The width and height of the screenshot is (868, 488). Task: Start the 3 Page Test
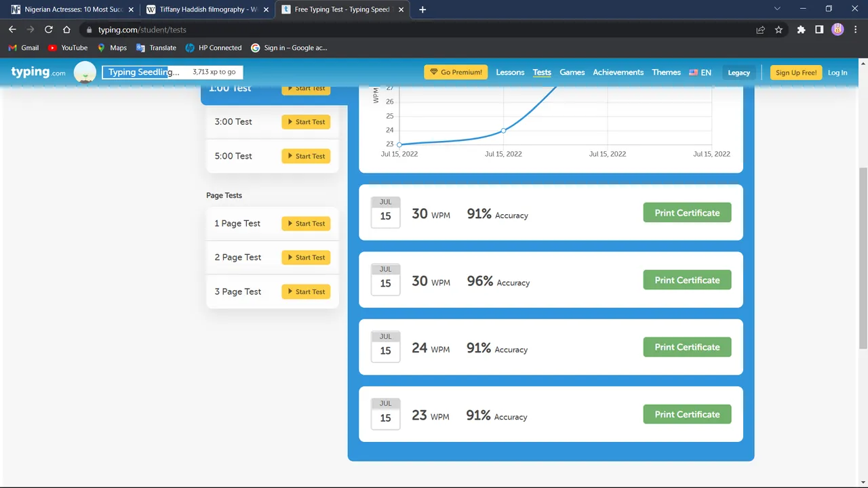pyautogui.click(x=306, y=291)
